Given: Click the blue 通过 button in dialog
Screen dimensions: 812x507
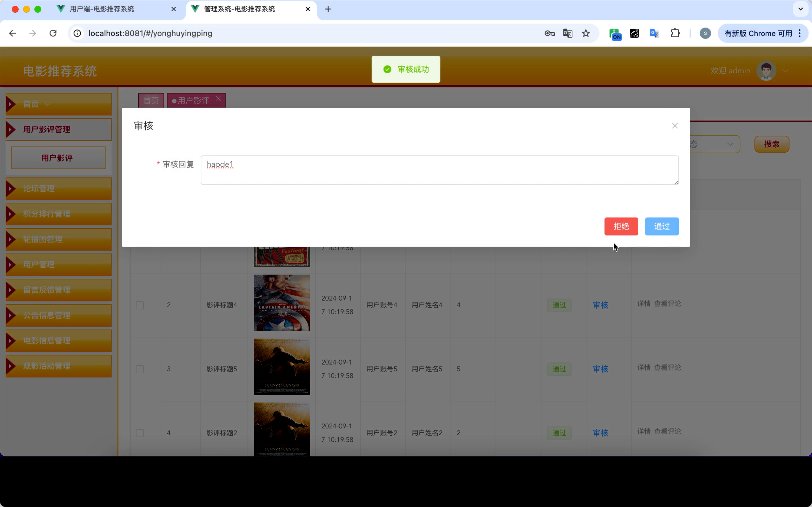Looking at the screenshot, I should click(662, 226).
